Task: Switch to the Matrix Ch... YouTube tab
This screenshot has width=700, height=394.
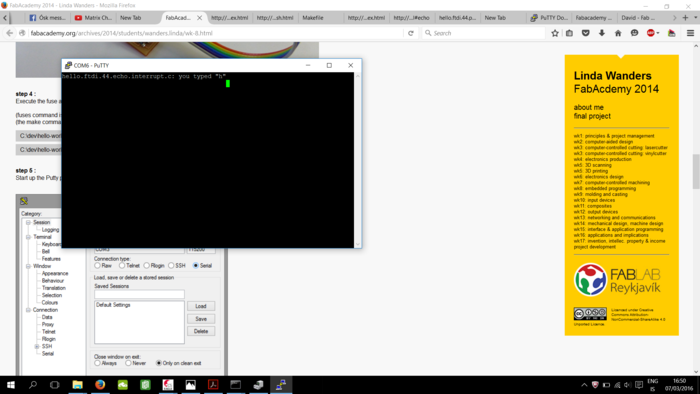Action: click(x=93, y=18)
